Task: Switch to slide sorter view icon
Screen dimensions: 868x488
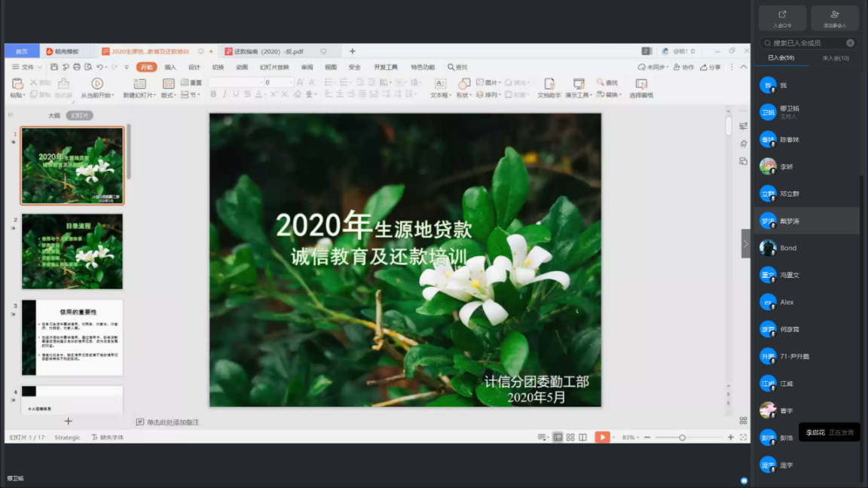Action: coord(570,438)
